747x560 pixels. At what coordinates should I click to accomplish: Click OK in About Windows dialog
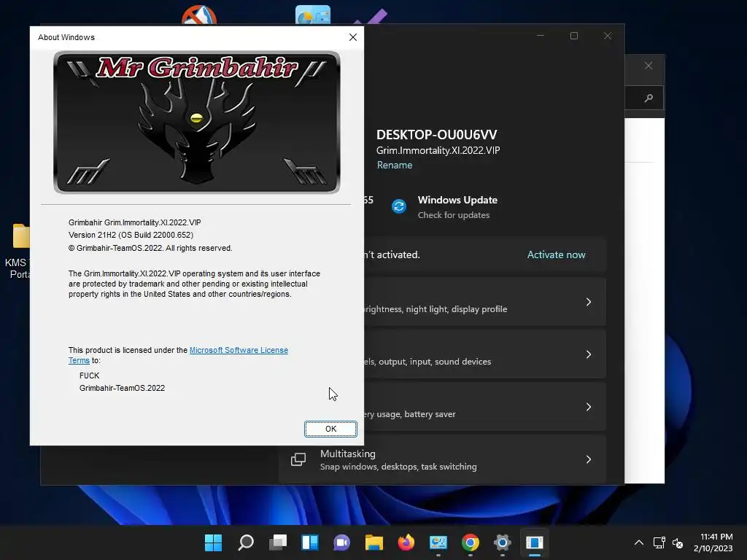tap(330, 429)
